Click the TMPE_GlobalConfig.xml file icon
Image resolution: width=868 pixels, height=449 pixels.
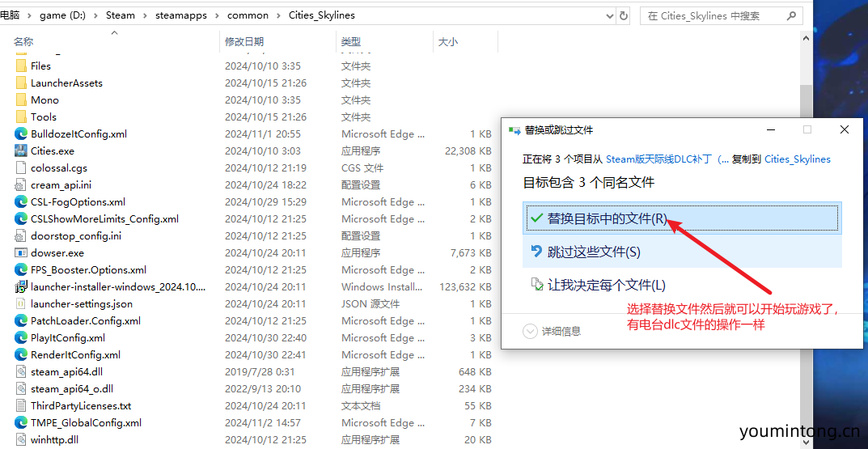tap(21, 423)
